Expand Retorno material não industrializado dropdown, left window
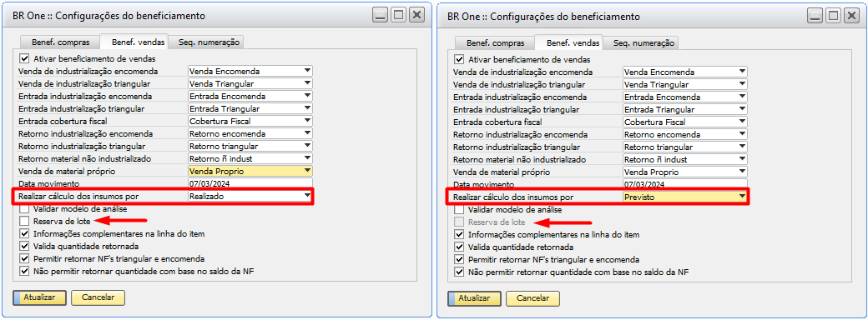The width and height of the screenshot is (868, 320). [250, 158]
